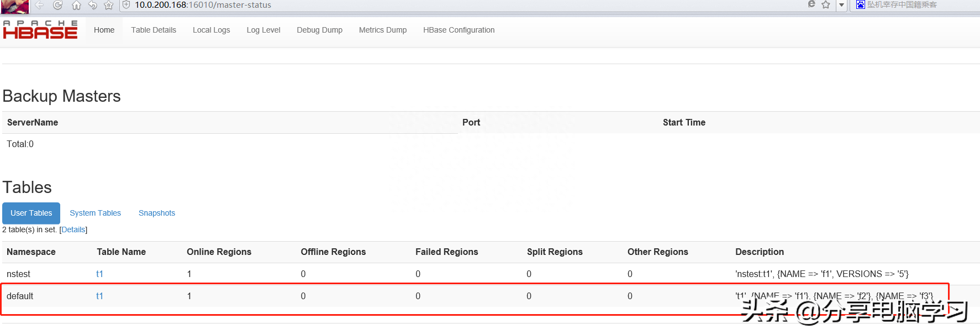Reload the page with the refresh icon
The image size is (980, 334).
click(57, 5)
